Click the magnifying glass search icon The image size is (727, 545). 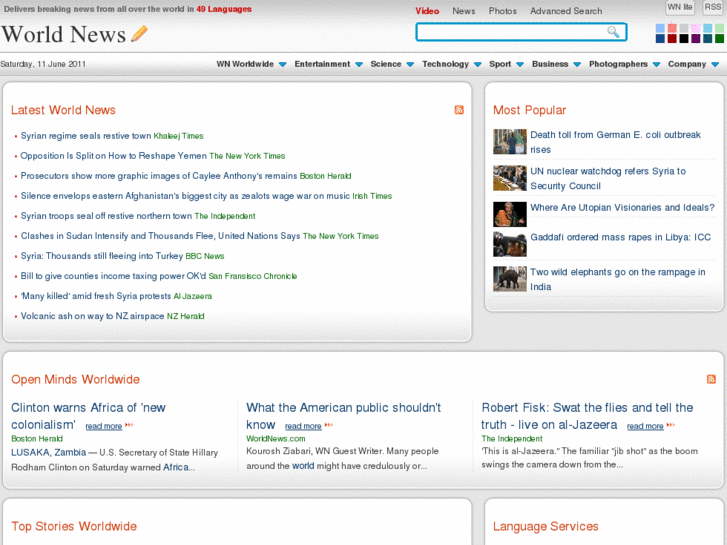[x=613, y=32]
